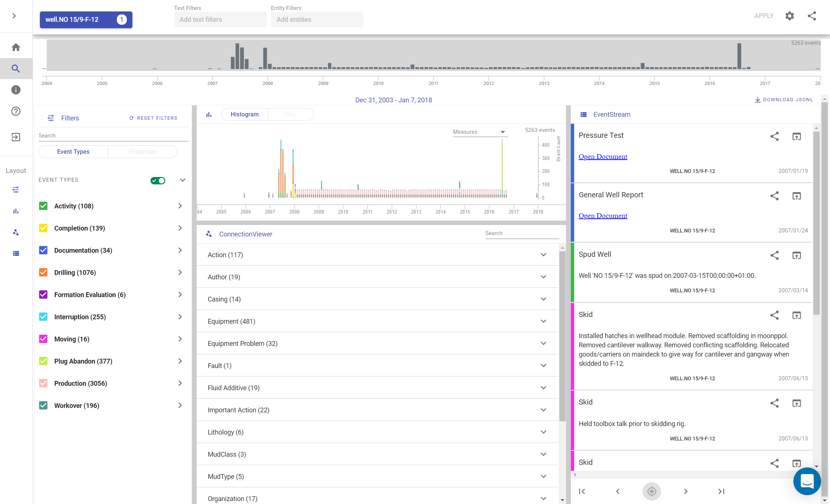
Task: Open the search page sidebar icon
Action: pos(16,68)
